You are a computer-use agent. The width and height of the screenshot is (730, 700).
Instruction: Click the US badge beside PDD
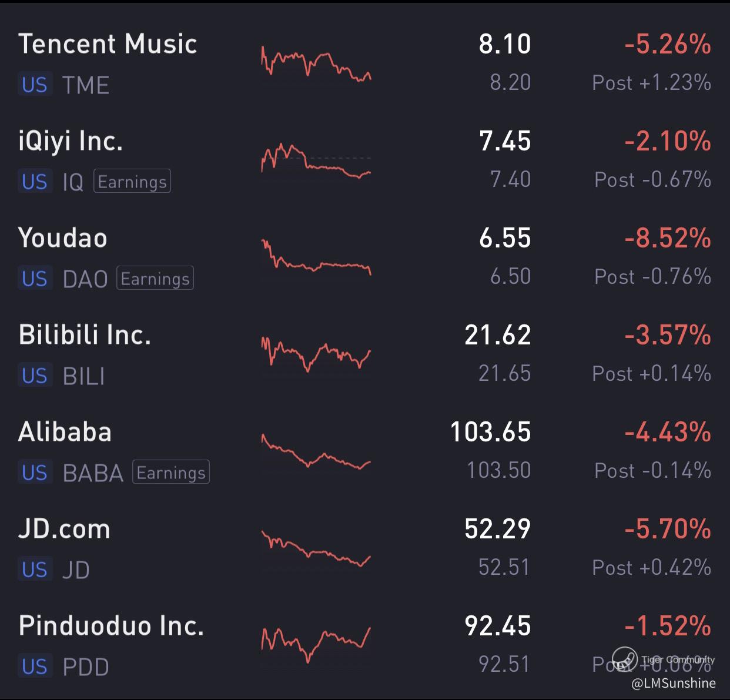point(35,666)
